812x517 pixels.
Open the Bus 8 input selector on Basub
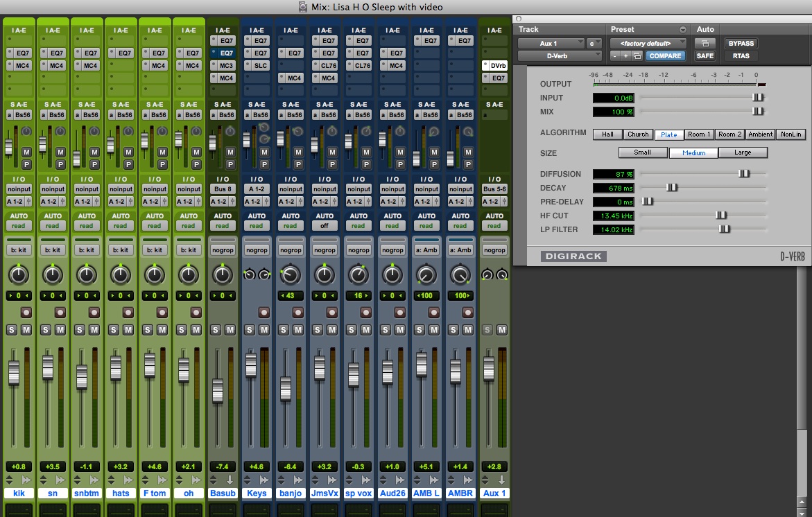click(223, 189)
